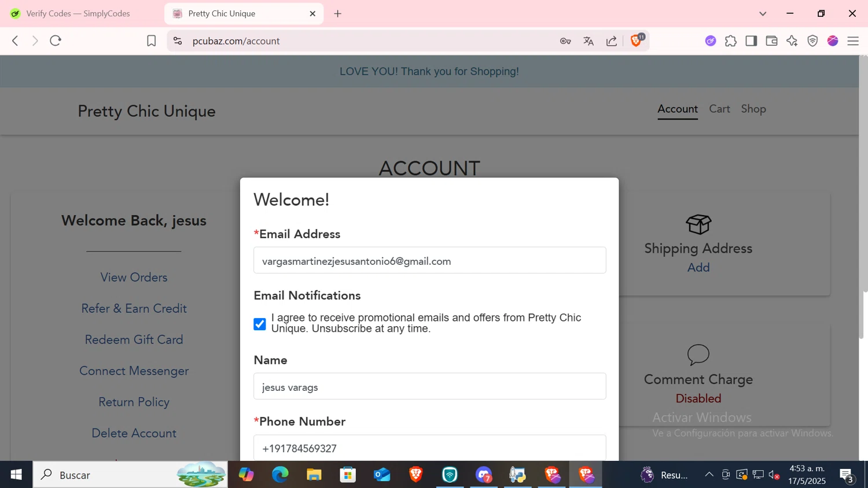The image size is (868, 488).
Task: Open the Brave Wallet icon
Action: (x=771, y=40)
